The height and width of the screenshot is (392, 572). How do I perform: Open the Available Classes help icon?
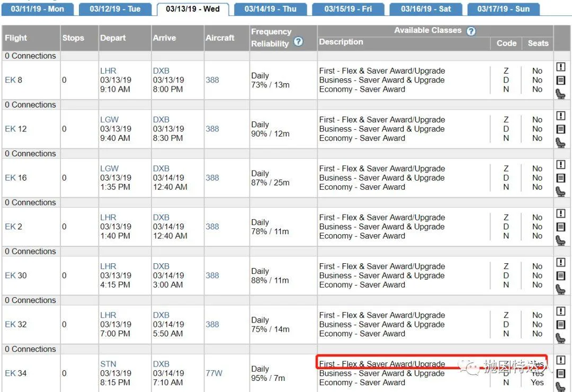click(471, 31)
